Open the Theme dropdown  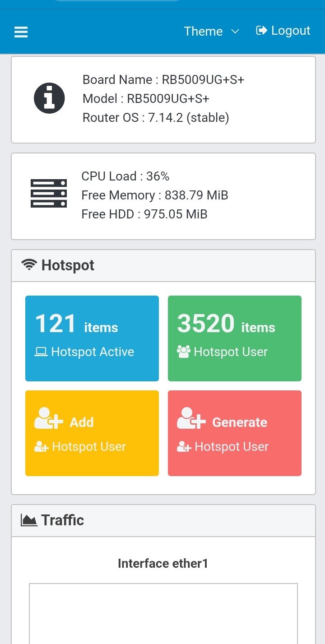[211, 31]
